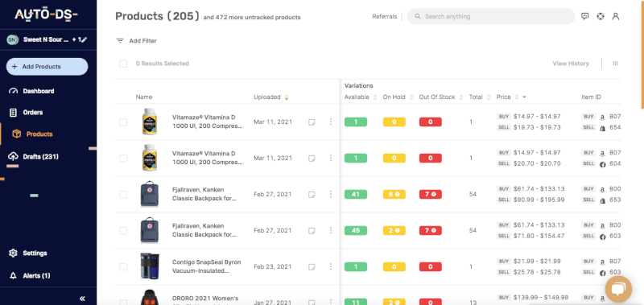Open the chat messages icon in header
This screenshot has height=305, width=644.
[585, 16]
